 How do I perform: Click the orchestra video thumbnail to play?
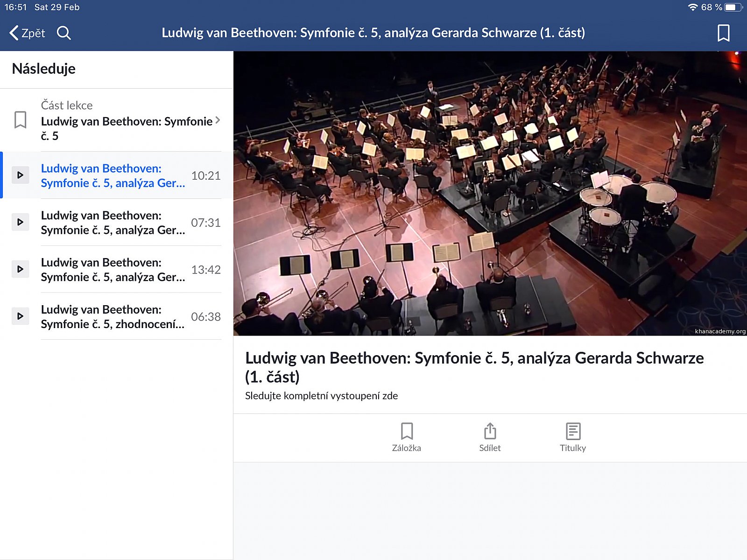tap(490, 193)
